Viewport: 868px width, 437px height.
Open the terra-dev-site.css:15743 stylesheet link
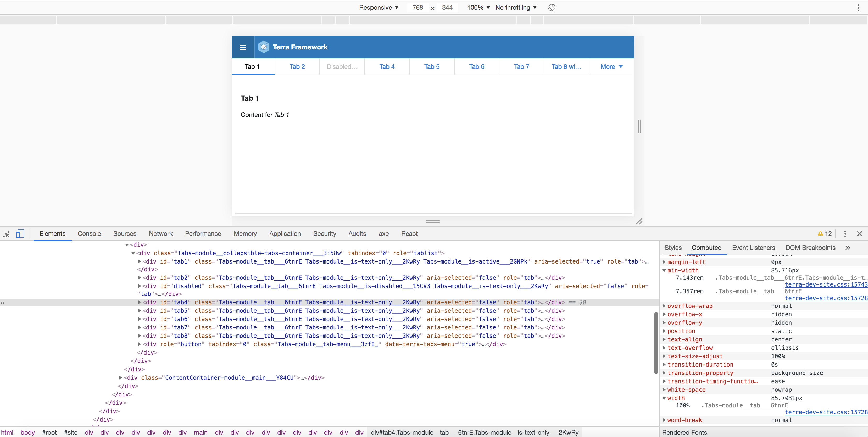point(826,284)
